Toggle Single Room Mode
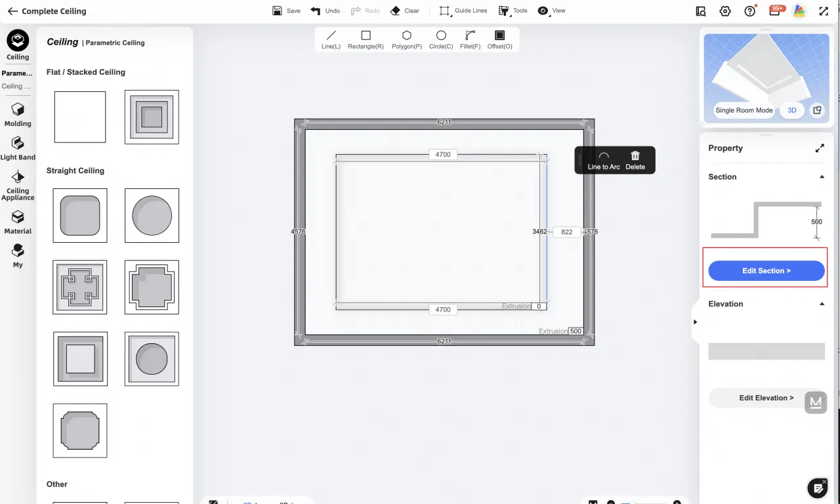Screen dimensions: 840x504 click(x=744, y=110)
